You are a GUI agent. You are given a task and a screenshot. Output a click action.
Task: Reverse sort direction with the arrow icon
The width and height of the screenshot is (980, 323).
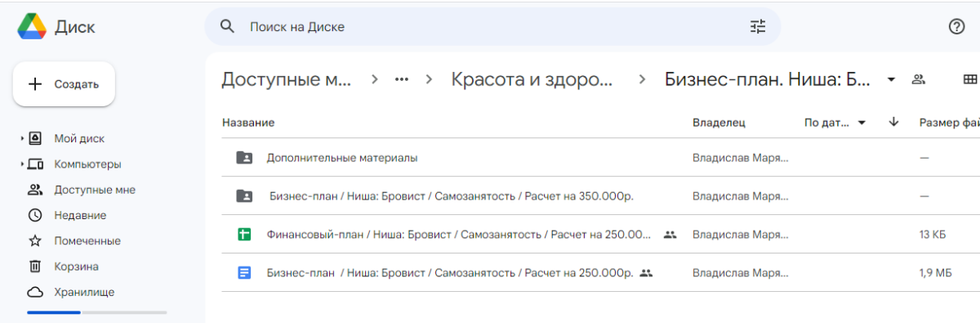click(893, 122)
